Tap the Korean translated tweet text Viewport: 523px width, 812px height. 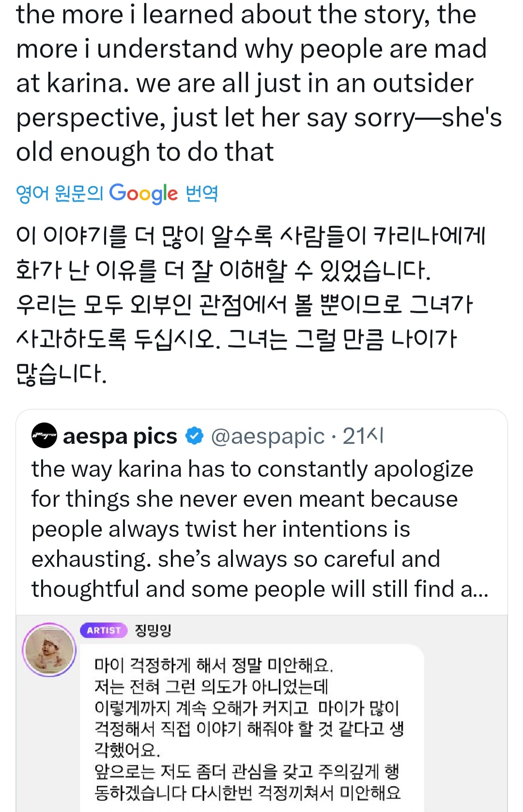[249, 304]
